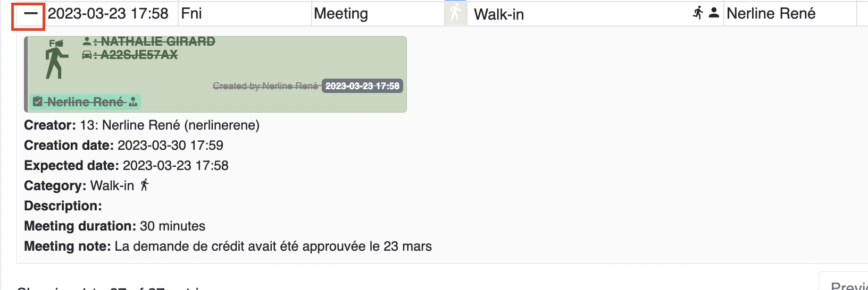Click the user icon before NATHALIE GIRARD
This screenshot has height=290, width=868.
[x=87, y=41]
